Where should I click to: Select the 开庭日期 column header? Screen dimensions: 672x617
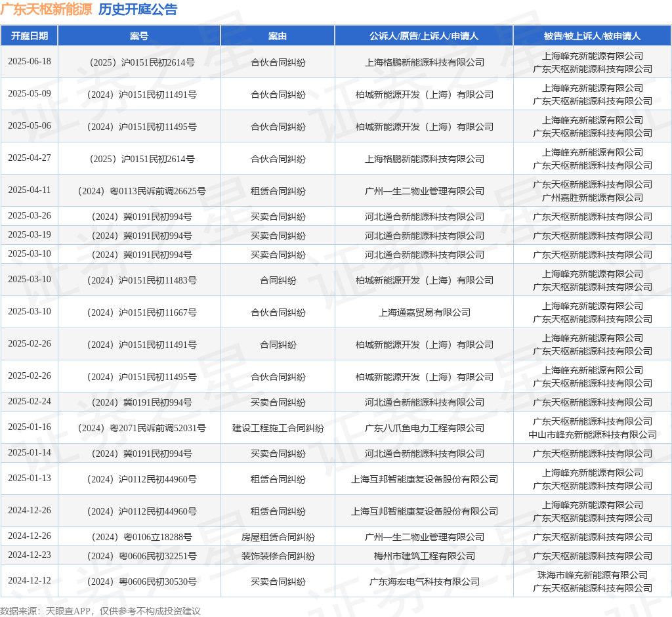point(29,36)
